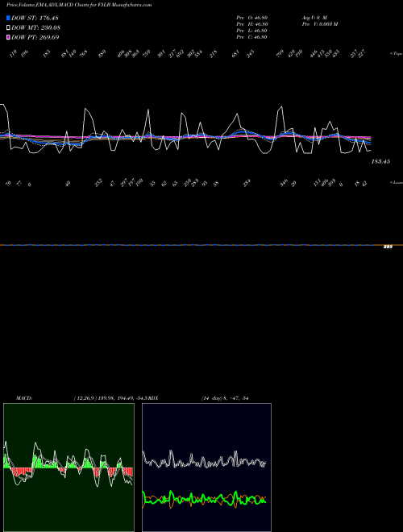This screenshot has height=532, width=403.
Task: Click the magenta DOW PT legend swatch
Action: 8,37
